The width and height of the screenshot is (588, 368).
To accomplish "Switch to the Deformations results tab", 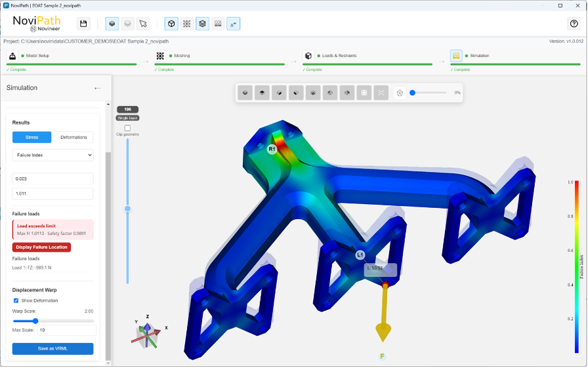I will pyautogui.click(x=74, y=137).
